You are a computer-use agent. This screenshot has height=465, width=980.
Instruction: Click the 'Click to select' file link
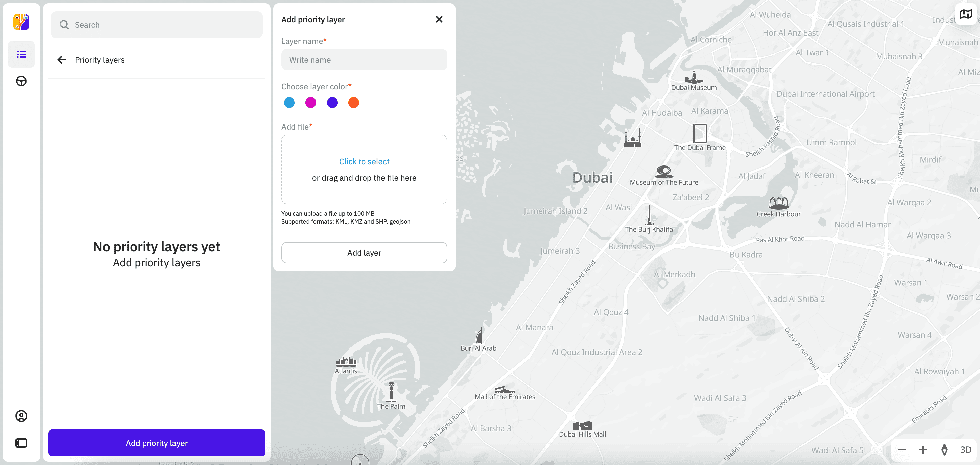point(364,162)
